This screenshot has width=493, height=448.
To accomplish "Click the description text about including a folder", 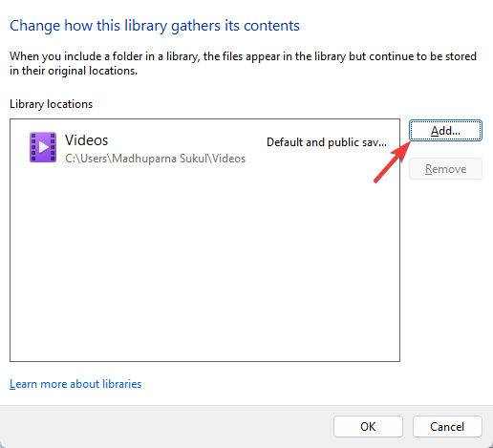I will tap(243, 63).
